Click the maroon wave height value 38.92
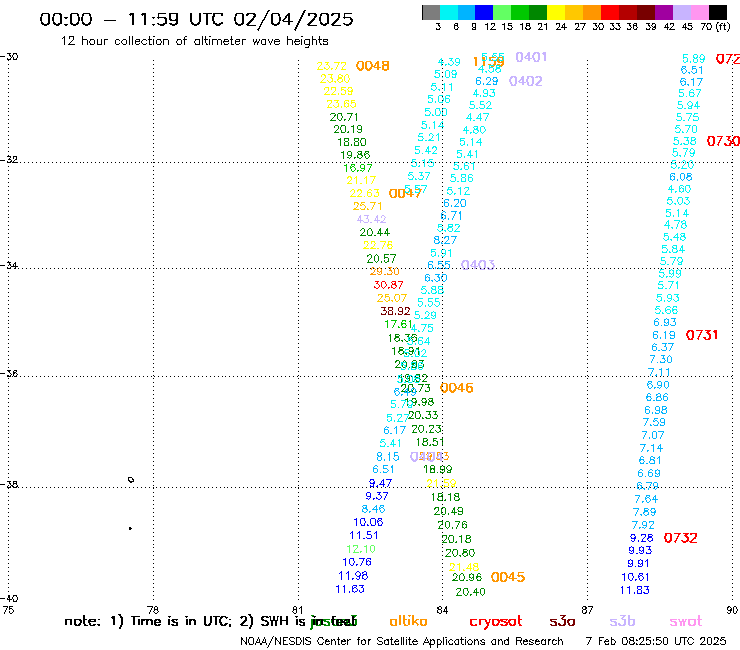Screen dimensions: 740x650 tap(395, 312)
